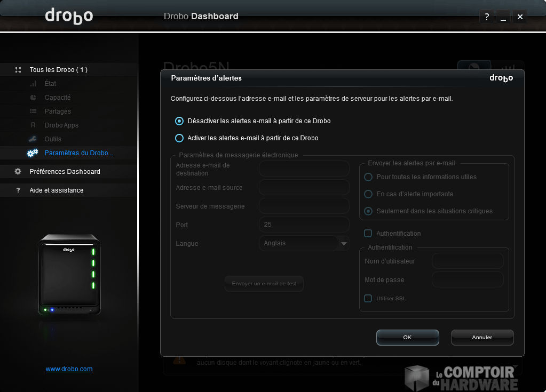Image resolution: width=546 pixels, height=392 pixels.
Task: Click the help question mark button in title bar
Action: point(486,17)
